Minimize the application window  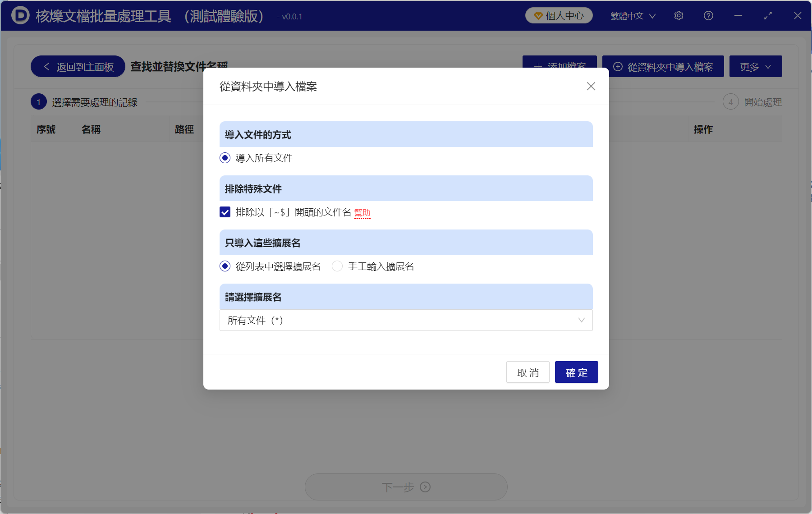pos(738,16)
